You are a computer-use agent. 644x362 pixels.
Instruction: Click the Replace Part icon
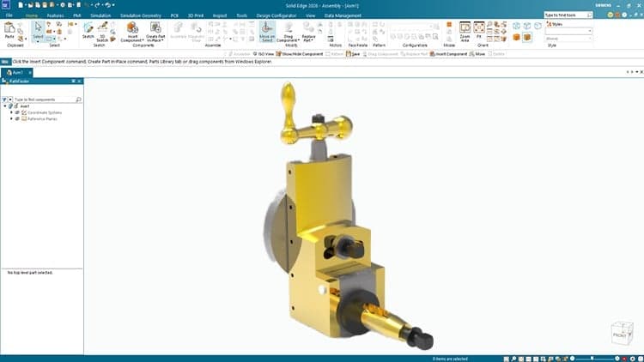tap(308, 28)
